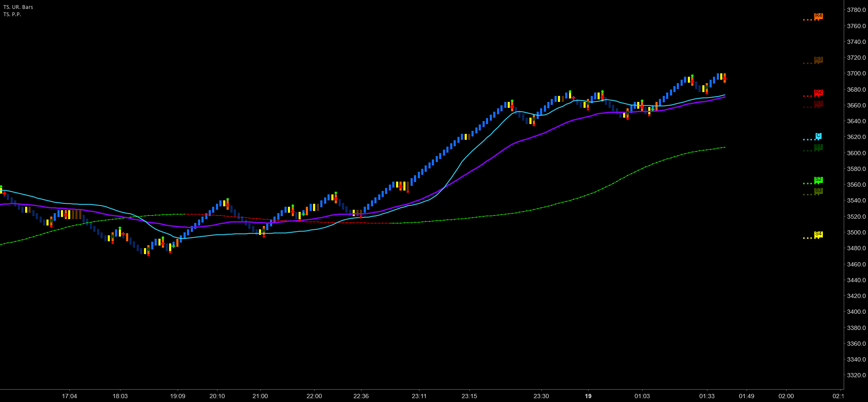The width and height of the screenshot is (868, 402).
Task: Select the dark green S1 pivot label
Action: click(818, 147)
